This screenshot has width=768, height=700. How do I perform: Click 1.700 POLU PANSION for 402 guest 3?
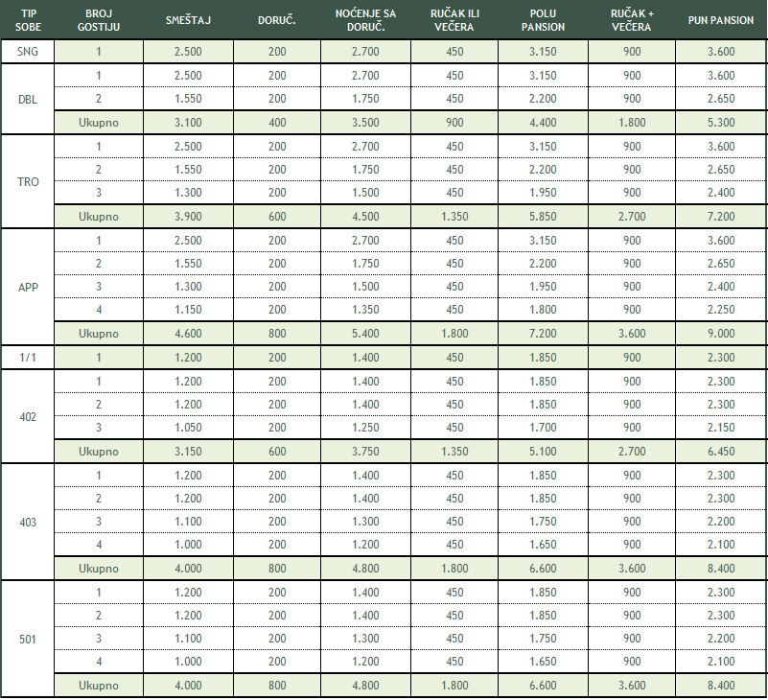coord(543,428)
